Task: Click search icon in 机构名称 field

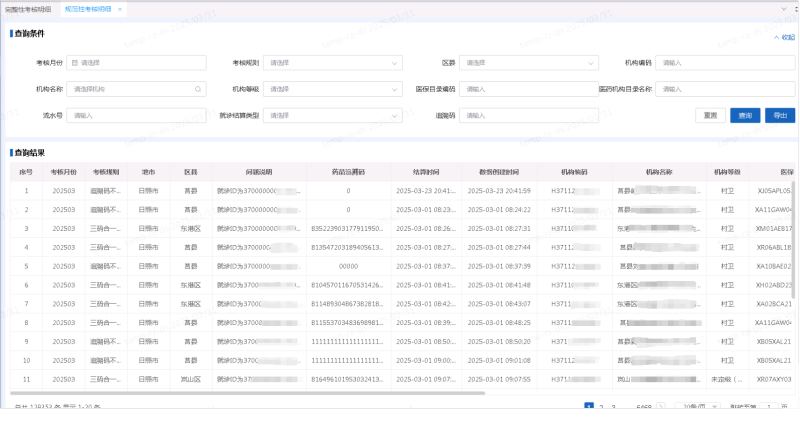Action: (x=198, y=89)
